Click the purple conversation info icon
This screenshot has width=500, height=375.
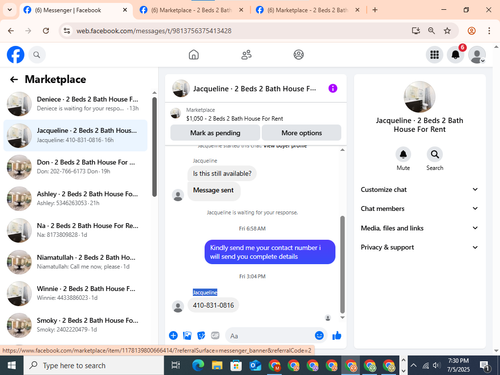point(333,88)
